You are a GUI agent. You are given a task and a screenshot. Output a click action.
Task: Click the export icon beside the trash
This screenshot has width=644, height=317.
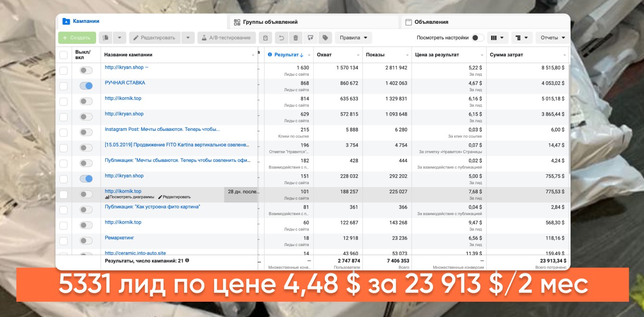(311, 38)
